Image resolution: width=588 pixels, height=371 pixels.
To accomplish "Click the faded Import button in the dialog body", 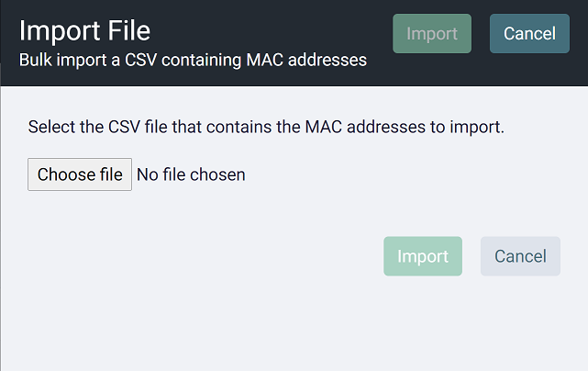I will [x=423, y=256].
